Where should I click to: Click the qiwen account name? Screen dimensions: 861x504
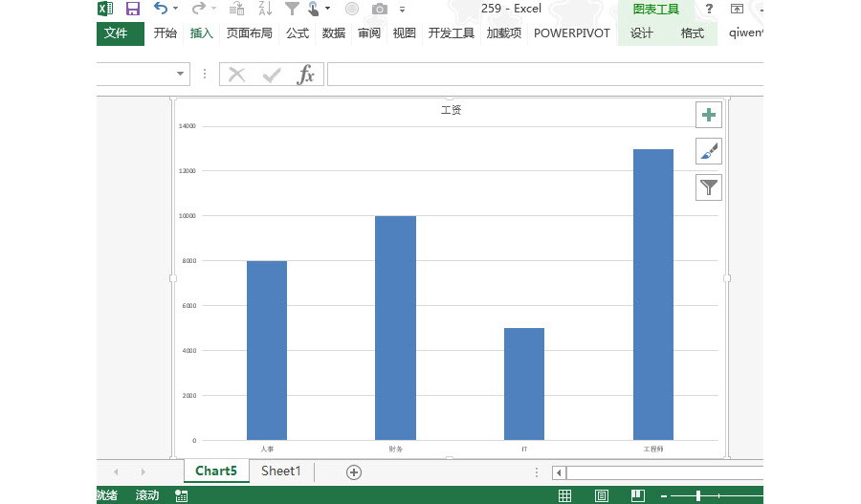pos(745,33)
